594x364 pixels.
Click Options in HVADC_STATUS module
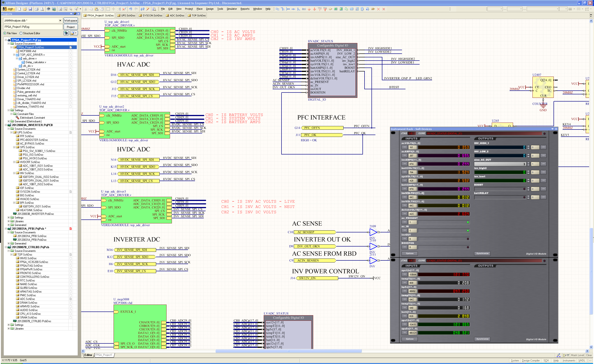[410, 254]
